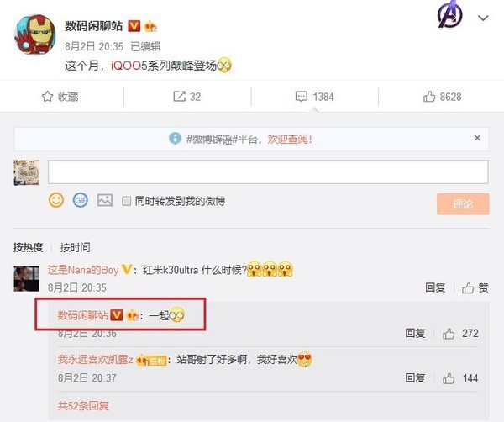Screen dimensions: 504x422
Task: Enable 同时转发到我的微博 checkbox
Action: click(x=126, y=202)
